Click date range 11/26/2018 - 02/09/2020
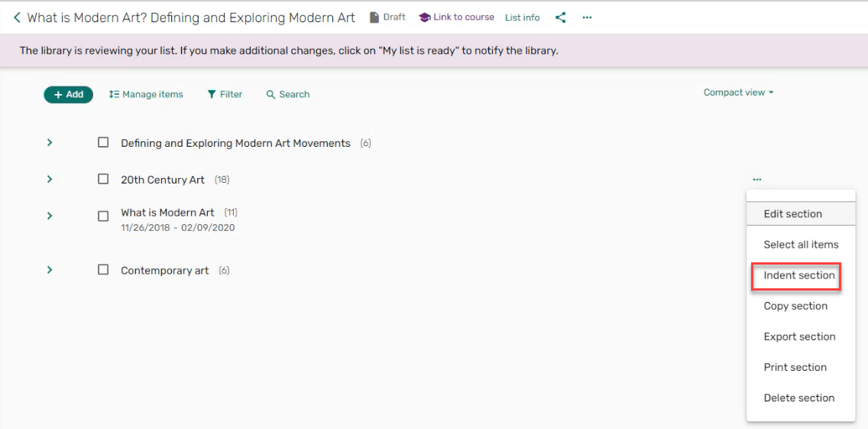868x429 pixels. 178,228
